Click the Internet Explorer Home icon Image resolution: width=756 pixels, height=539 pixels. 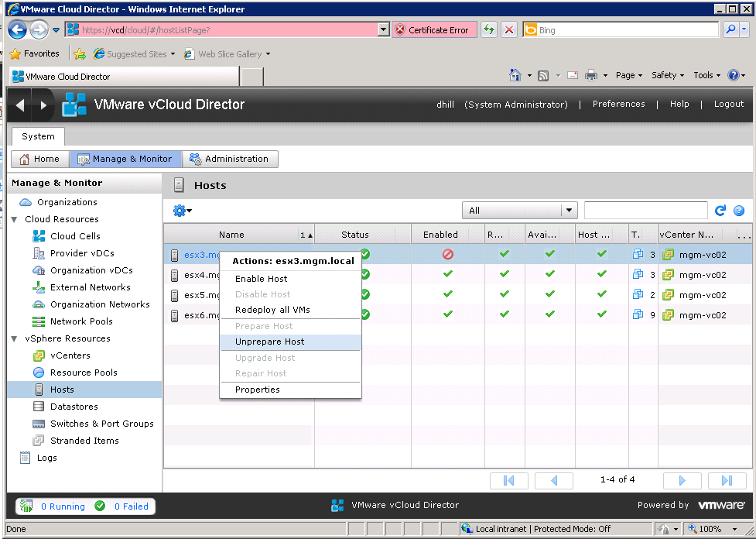[515, 75]
